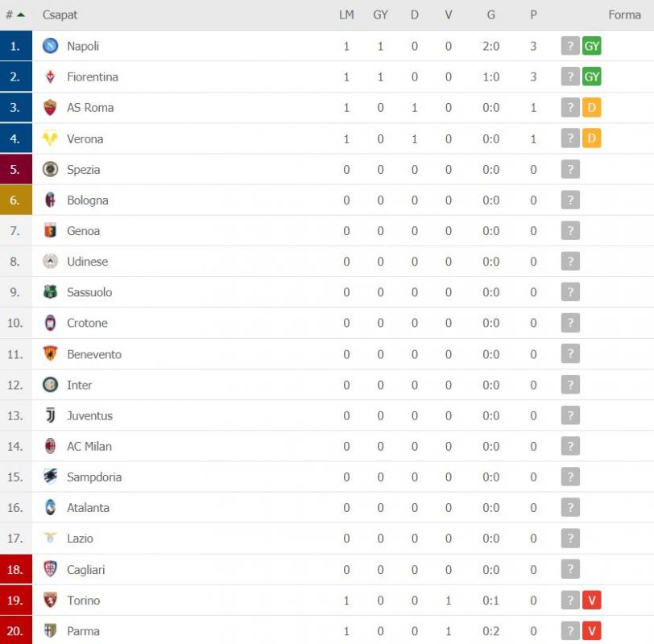
Task: Click the Forma column header
Action: pyautogui.click(x=624, y=15)
